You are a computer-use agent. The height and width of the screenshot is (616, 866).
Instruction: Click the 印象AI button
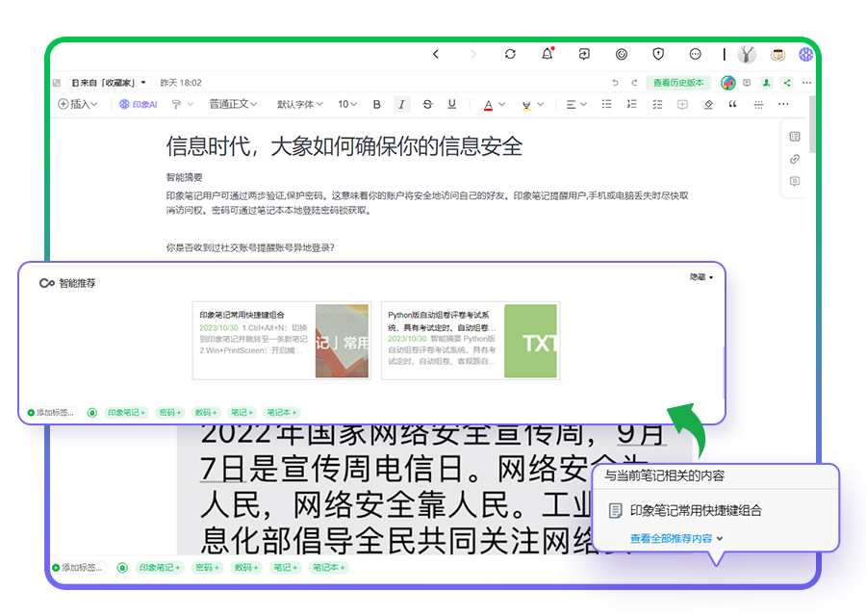pos(139,104)
